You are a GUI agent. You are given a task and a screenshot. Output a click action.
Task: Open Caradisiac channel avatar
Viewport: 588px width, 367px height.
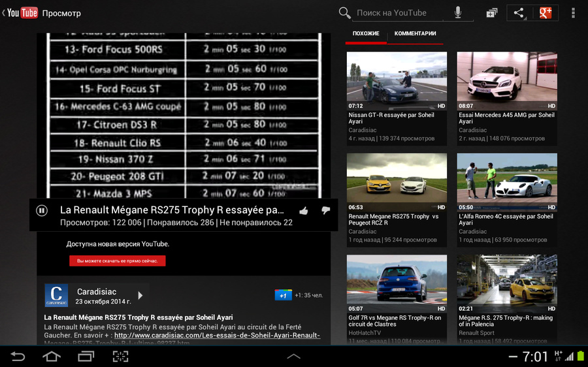point(56,295)
